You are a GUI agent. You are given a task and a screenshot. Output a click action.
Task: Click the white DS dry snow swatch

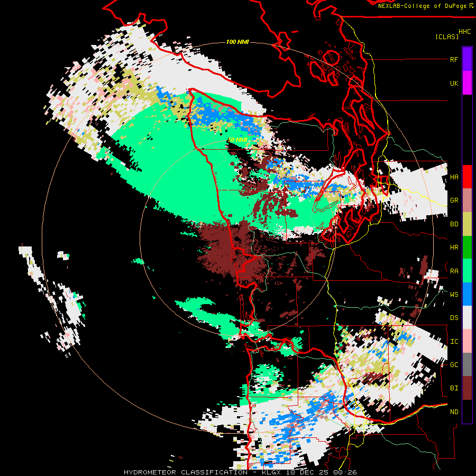(x=467, y=317)
